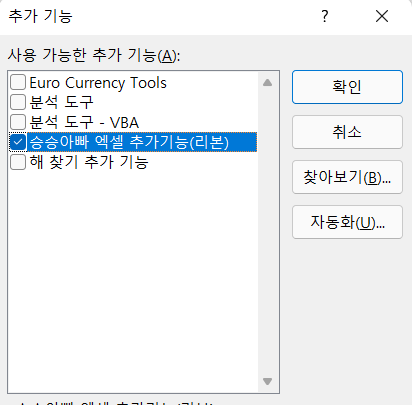Image resolution: width=412 pixels, height=405 pixels.
Task: Check the 분석 도구 add-in checkbox
Action: click(18, 102)
